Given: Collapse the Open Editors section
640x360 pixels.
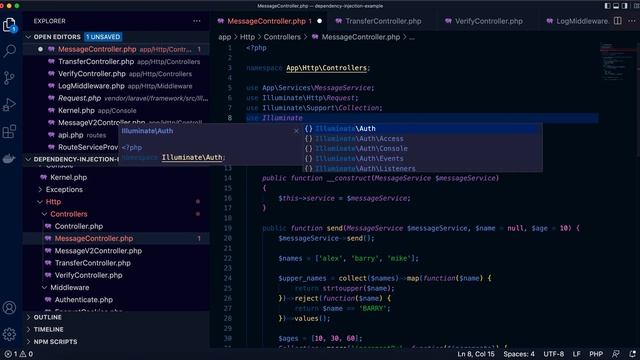Looking at the screenshot, I should tap(28, 37).
